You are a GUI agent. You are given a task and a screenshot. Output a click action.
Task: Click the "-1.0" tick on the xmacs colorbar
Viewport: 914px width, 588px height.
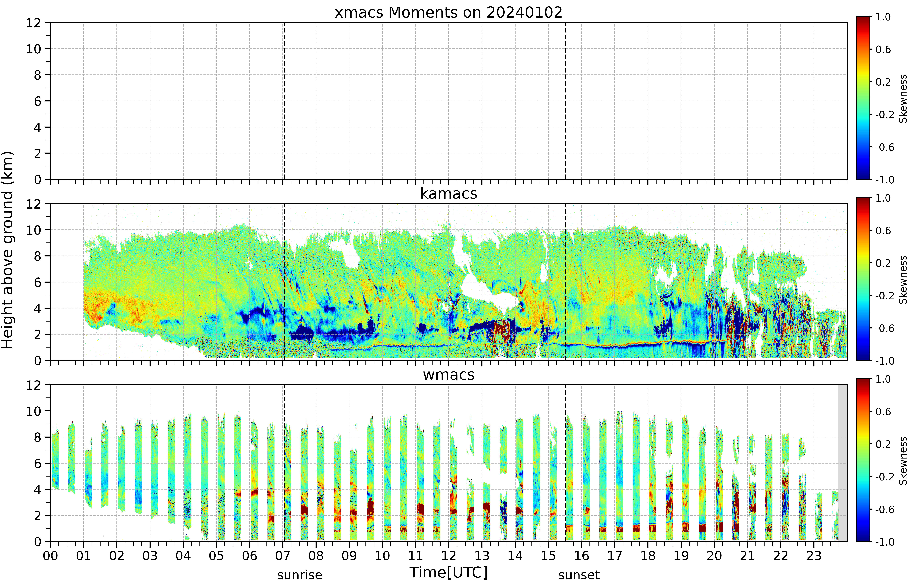point(885,180)
